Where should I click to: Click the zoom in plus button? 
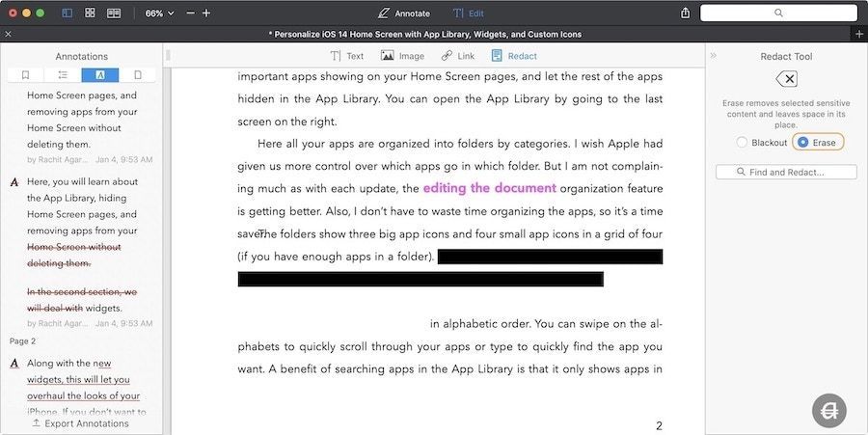206,14
